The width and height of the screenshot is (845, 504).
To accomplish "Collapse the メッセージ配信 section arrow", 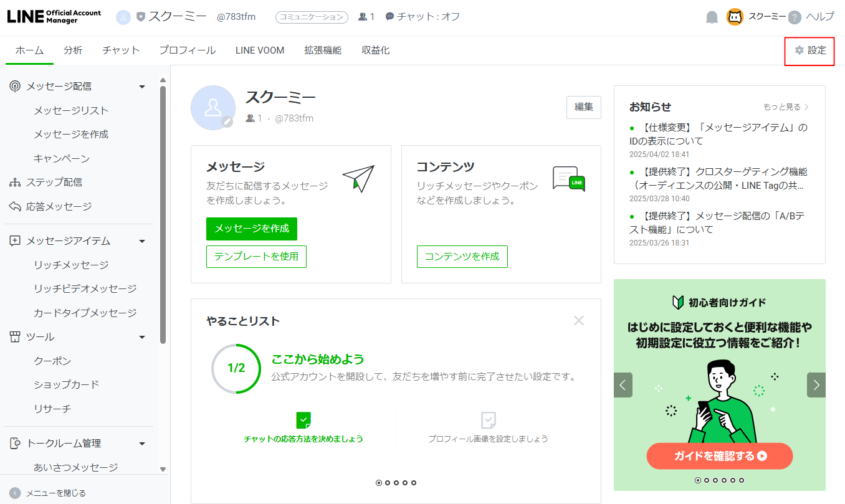I will pyautogui.click(x=142, y=87).
